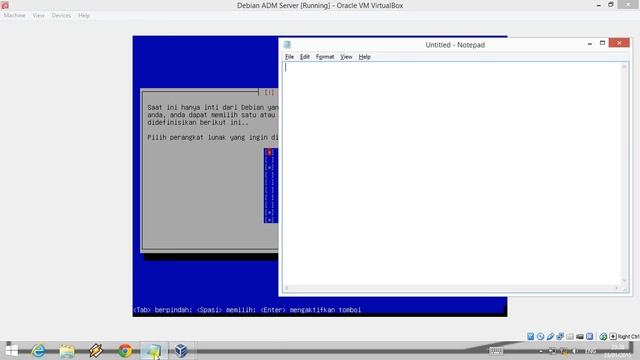Open the VirtualBox window's View menu
Image resolution: width=640 pixels, height=360 pixels.
(x=39, y=15)
